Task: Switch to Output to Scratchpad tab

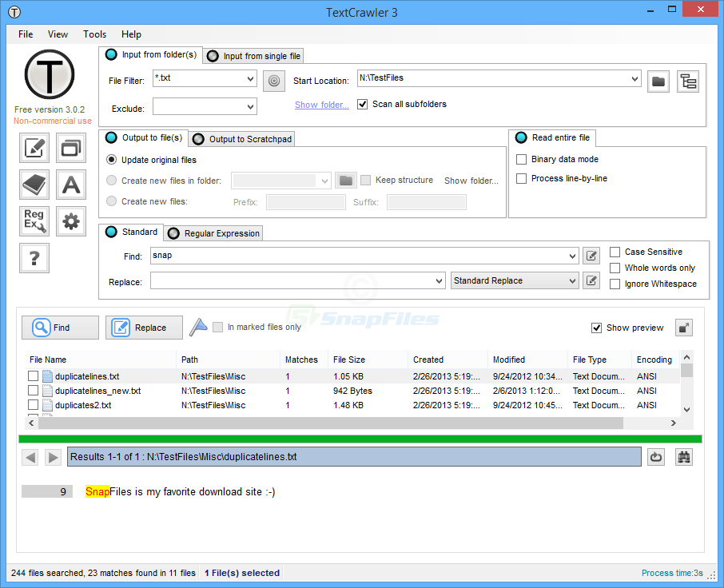Action: point(242,139)
